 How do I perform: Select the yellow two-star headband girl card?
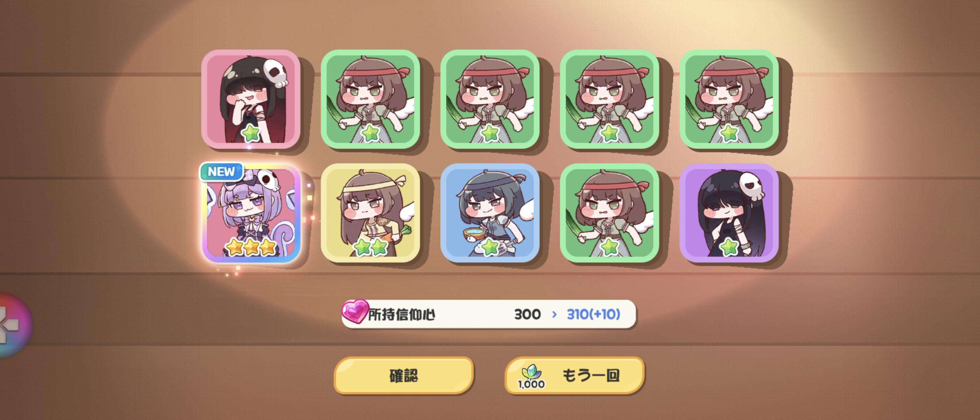370,213
